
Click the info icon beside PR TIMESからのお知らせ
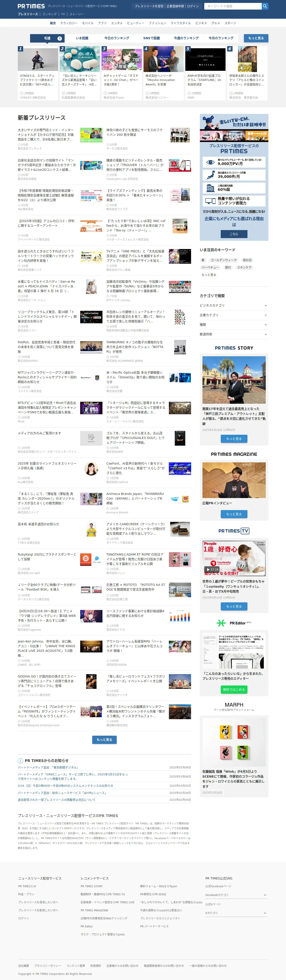(x=20, y=760)
